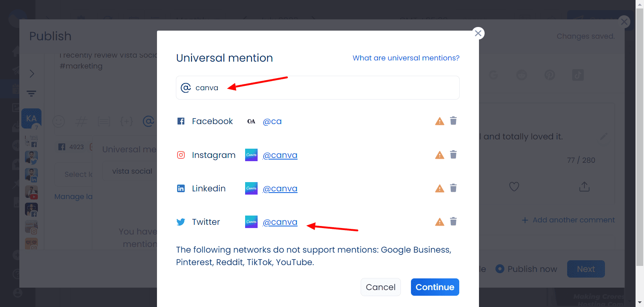Expand the sidebar with the chevron arrow

32,74
